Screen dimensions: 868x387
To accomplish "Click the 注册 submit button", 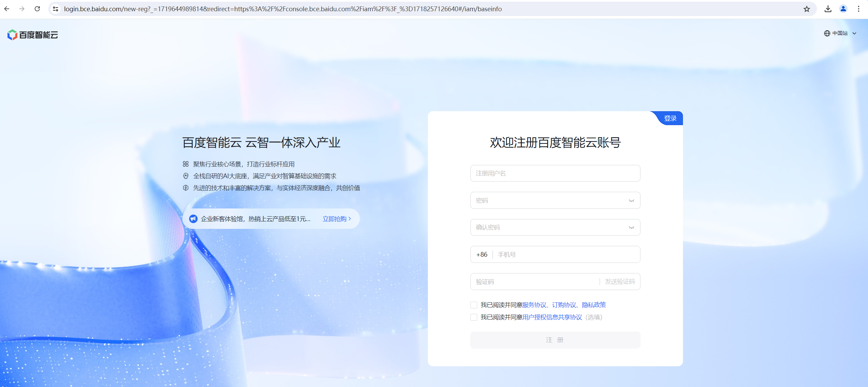I will coord(555,340).
